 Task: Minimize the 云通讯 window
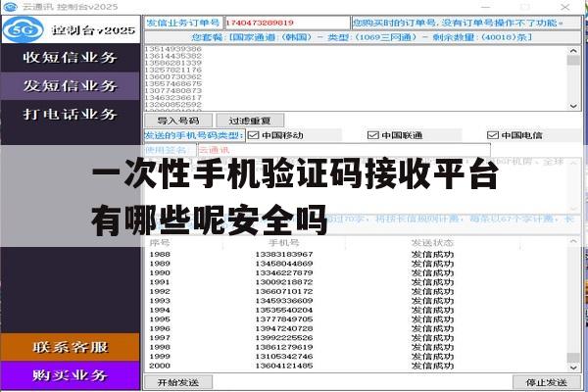pyautogui.click(x=486, y=7)
